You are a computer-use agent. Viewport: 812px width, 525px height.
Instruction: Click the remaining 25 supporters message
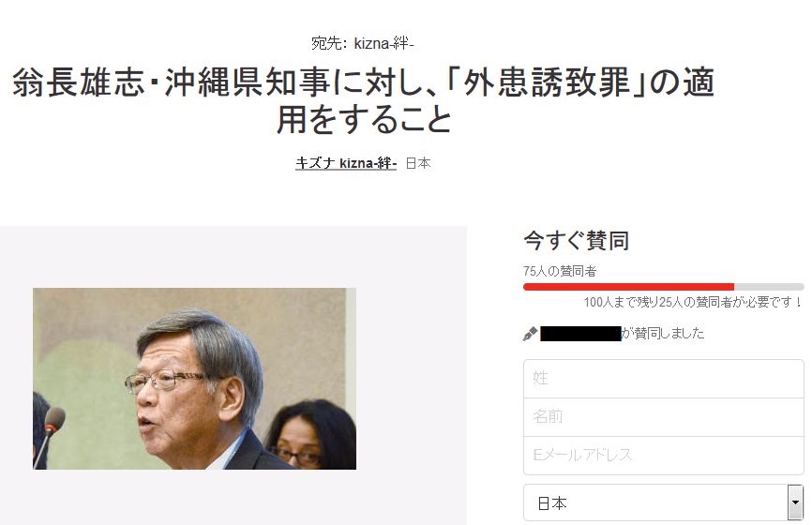pyautogui.click(x=694, y=303)
